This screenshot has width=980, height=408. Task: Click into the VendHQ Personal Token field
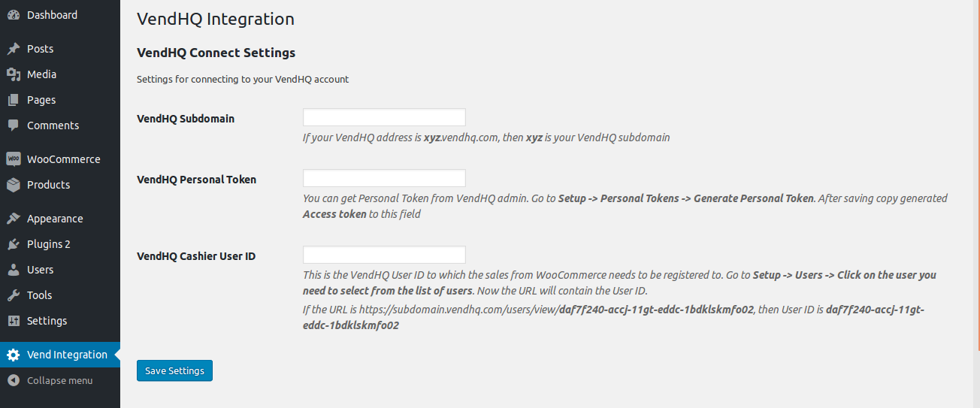point(384,178)
